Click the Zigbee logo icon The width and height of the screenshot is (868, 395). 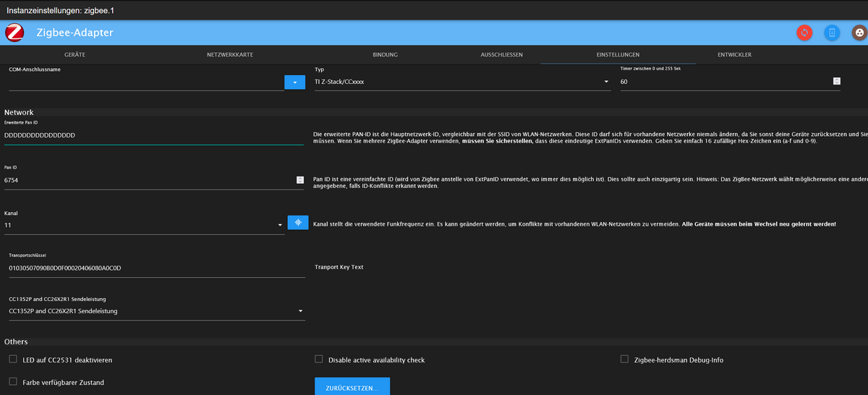pyautogui.click(x=14, y=33)
